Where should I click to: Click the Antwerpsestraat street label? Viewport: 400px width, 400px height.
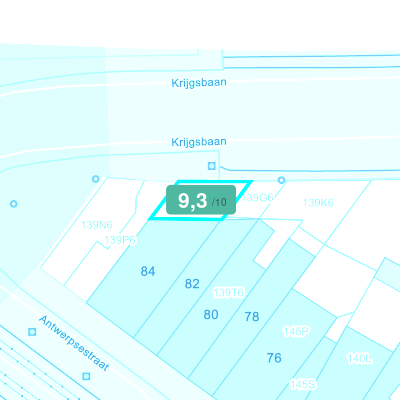(74, 343)
